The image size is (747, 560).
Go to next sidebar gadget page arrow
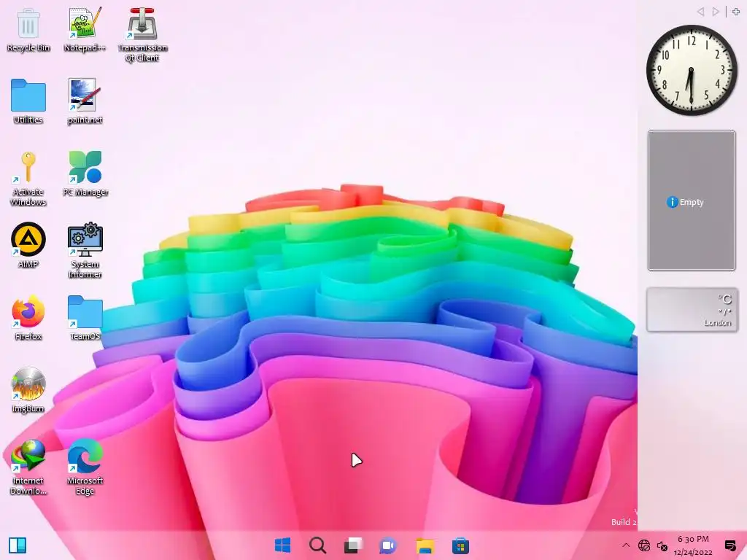point(716,12)
